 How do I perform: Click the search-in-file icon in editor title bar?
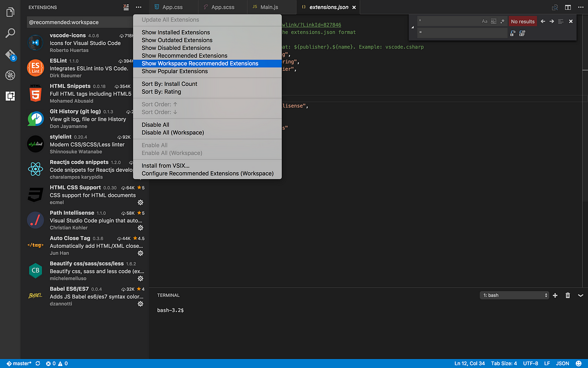pyautogui.click(x=555, y=7)
